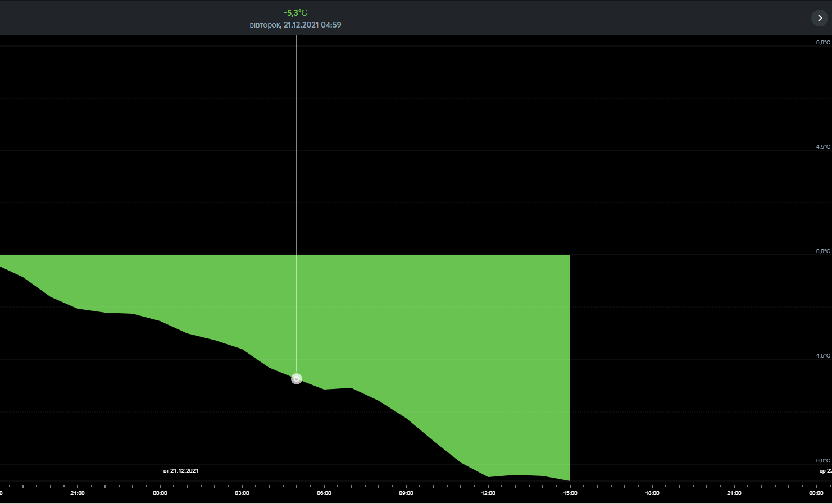832x504 pixels.
Task: Click the -4,5°C axis label
Action: pyautogui.click(x=822, y=356)
